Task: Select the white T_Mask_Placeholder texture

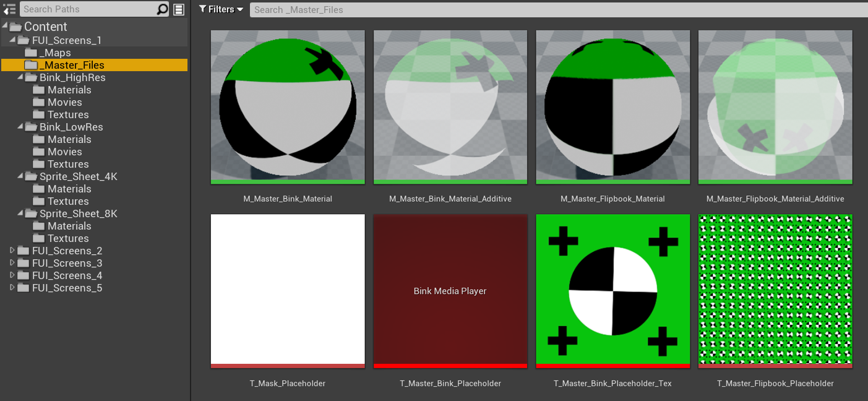Action: [288, 290]
